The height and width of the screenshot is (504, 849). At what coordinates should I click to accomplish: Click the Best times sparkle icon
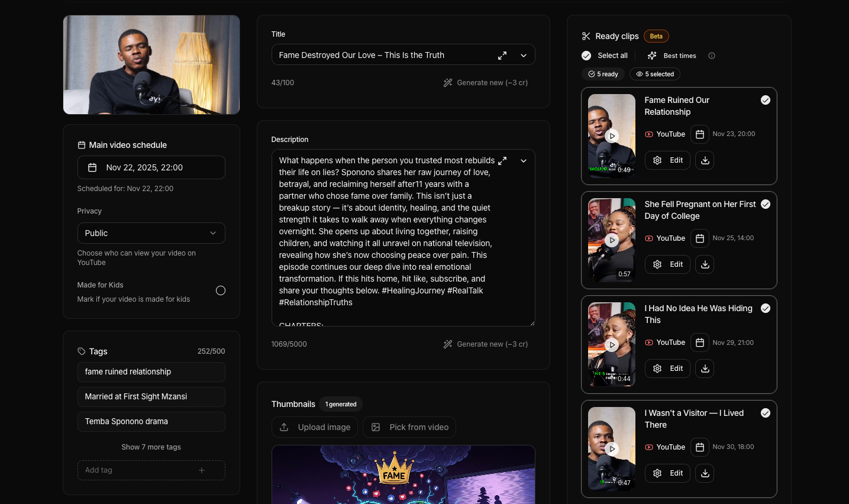[652, 56]
